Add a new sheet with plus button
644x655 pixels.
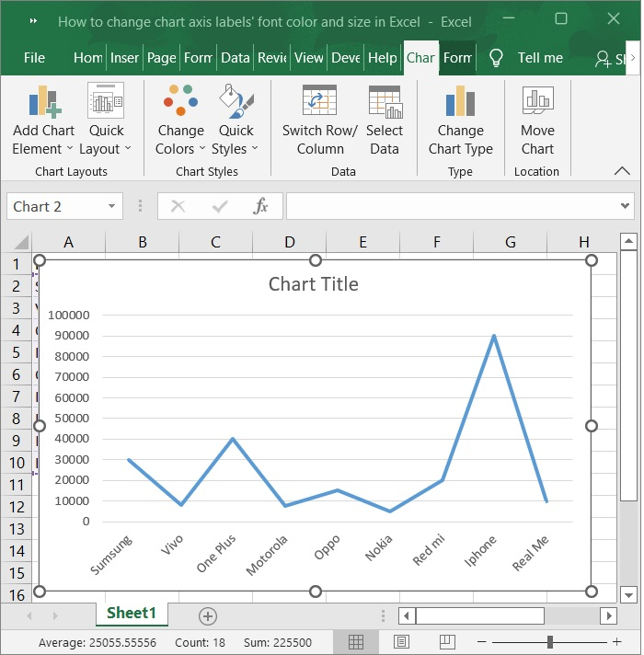(208, 615)
